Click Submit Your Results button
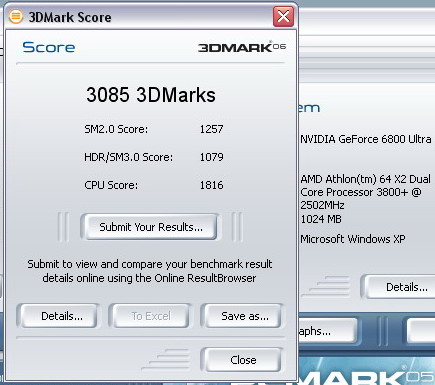435x385 pixels. (151, 227)
